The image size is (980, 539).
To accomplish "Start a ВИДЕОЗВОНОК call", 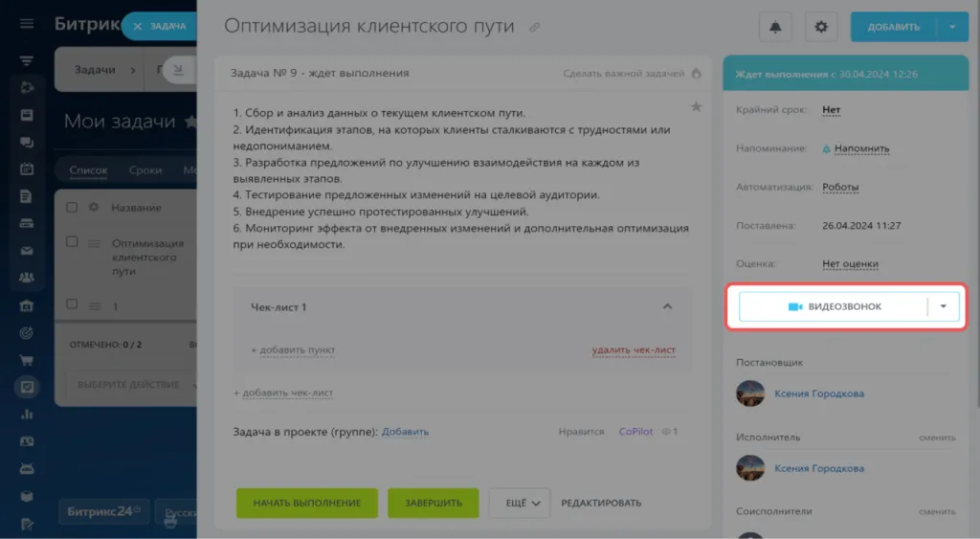I will coord(834,306).
